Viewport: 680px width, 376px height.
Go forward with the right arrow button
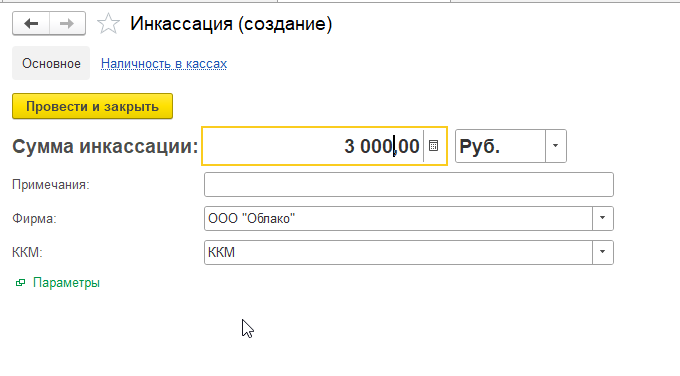tap(67, 23)
